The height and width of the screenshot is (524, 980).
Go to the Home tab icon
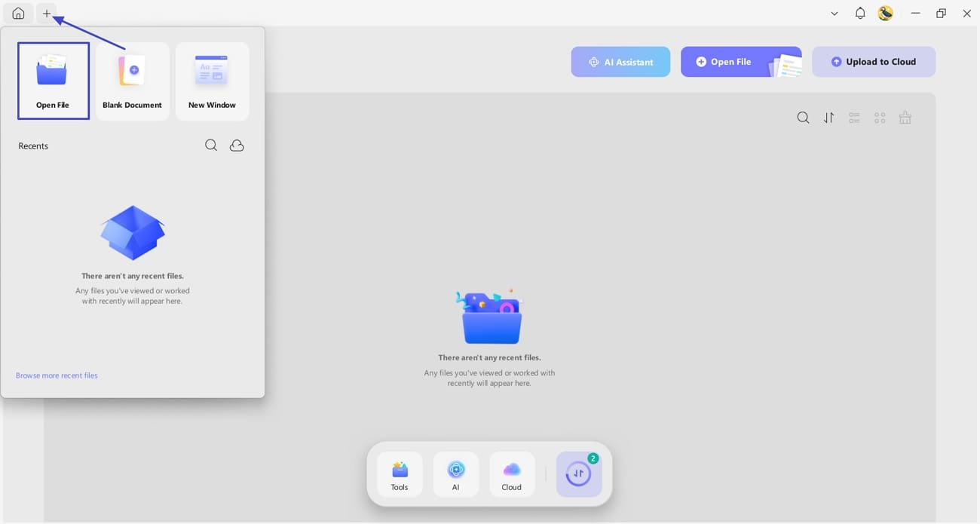[18, 14]
